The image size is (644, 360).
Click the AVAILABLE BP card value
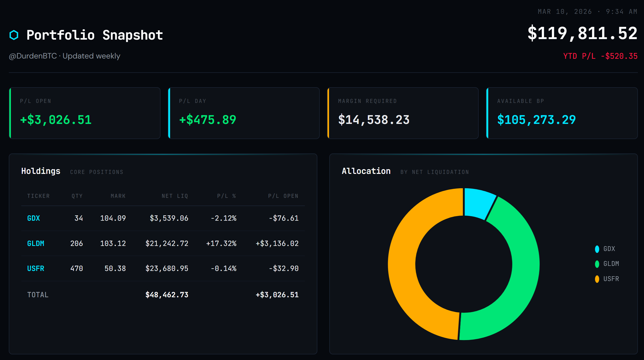point(536,120)
